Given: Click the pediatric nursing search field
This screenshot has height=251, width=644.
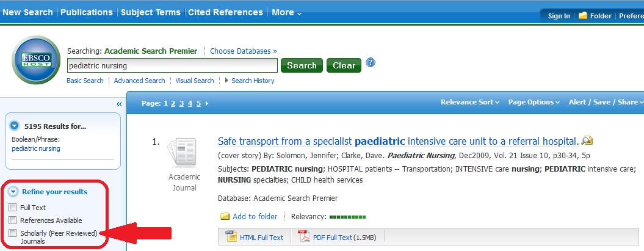Looking at the screenshot, I should point(173,65).
